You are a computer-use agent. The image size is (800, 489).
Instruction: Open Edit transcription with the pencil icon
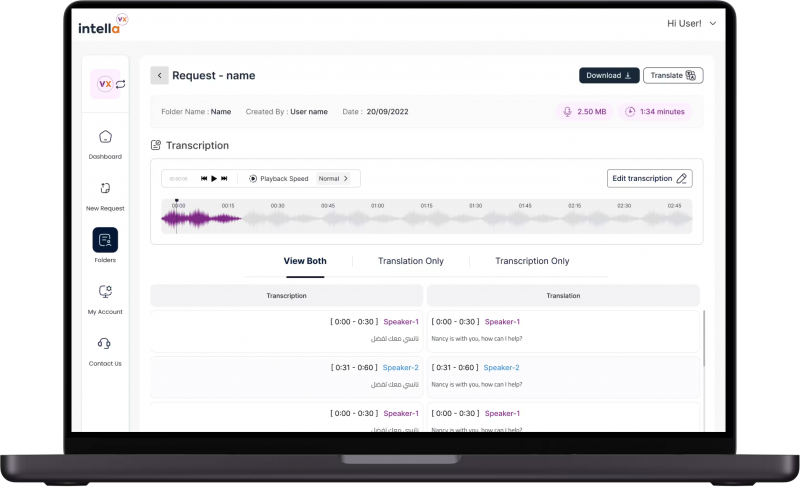tap(649, 179)
